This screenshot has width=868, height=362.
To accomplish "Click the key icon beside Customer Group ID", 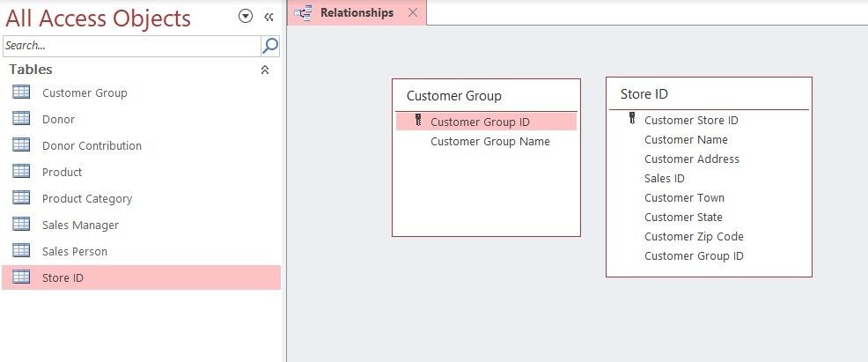I will pos(418,121).
